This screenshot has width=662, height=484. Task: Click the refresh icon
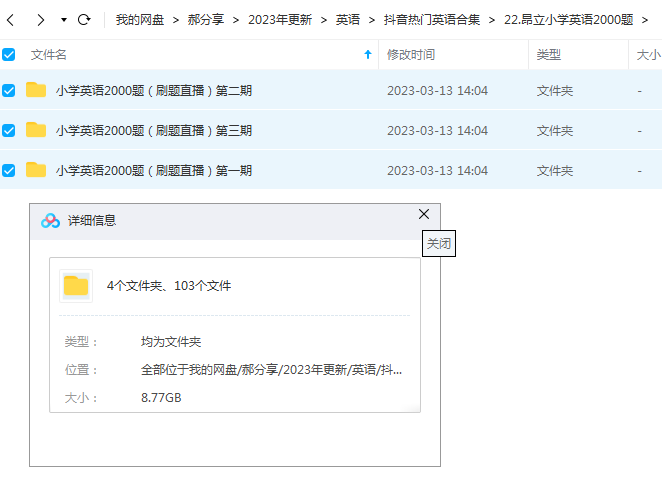point(84,20)
